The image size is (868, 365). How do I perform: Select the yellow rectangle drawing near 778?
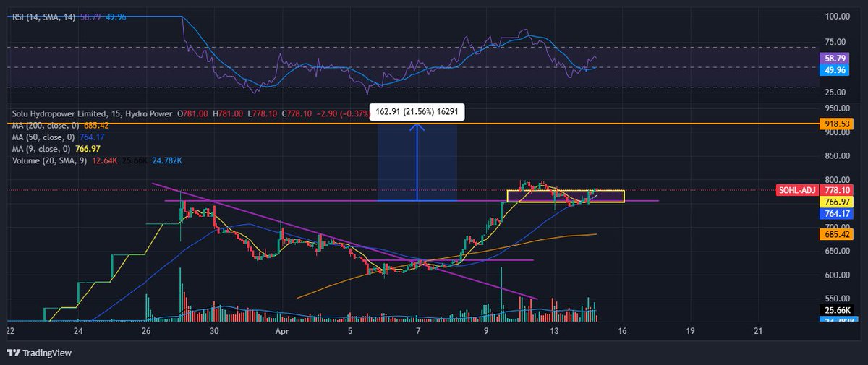coord(566,196)
